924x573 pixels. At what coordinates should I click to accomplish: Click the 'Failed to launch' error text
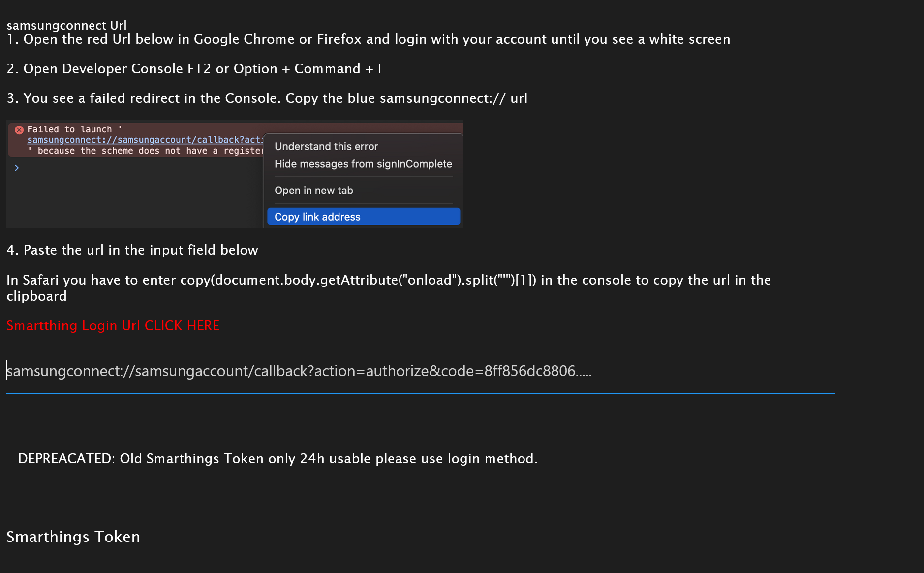pyautogui.click(x=69, y=129)
